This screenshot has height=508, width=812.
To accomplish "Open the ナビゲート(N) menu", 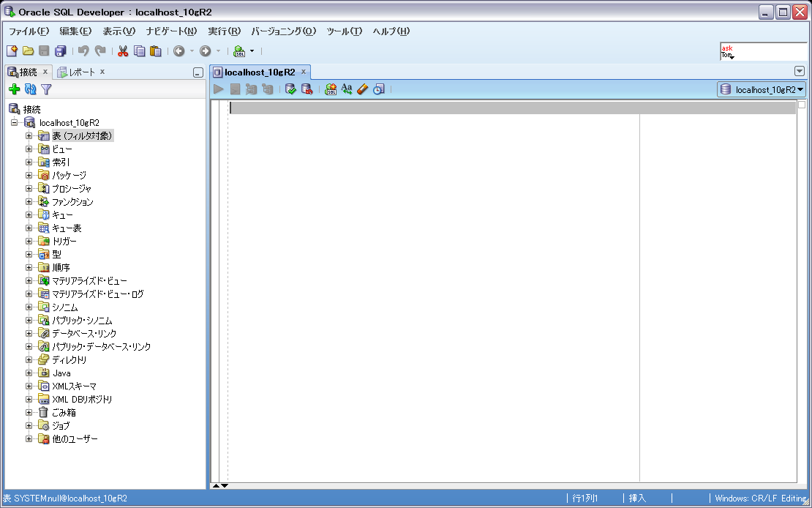I will coord(171,31).
